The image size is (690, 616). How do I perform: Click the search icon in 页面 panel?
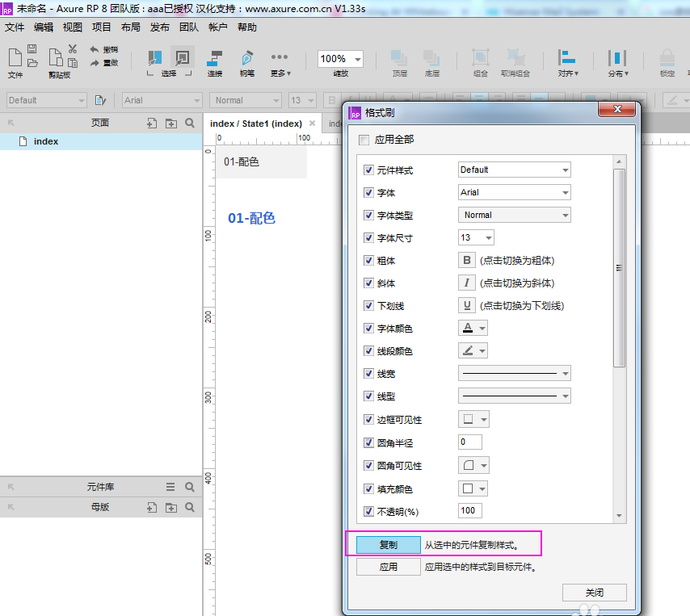click(x=190, y=124)
